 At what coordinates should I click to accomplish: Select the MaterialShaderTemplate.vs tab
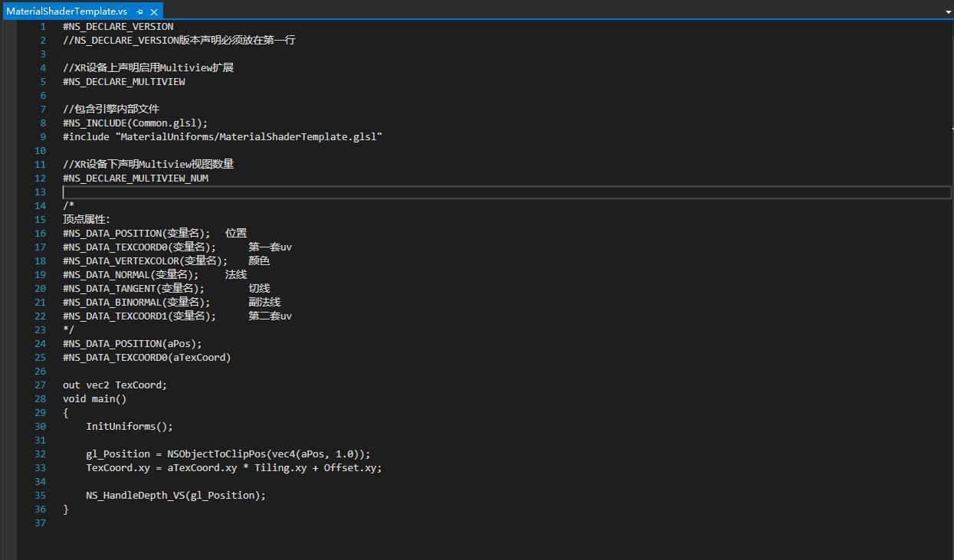click(66, 11)
